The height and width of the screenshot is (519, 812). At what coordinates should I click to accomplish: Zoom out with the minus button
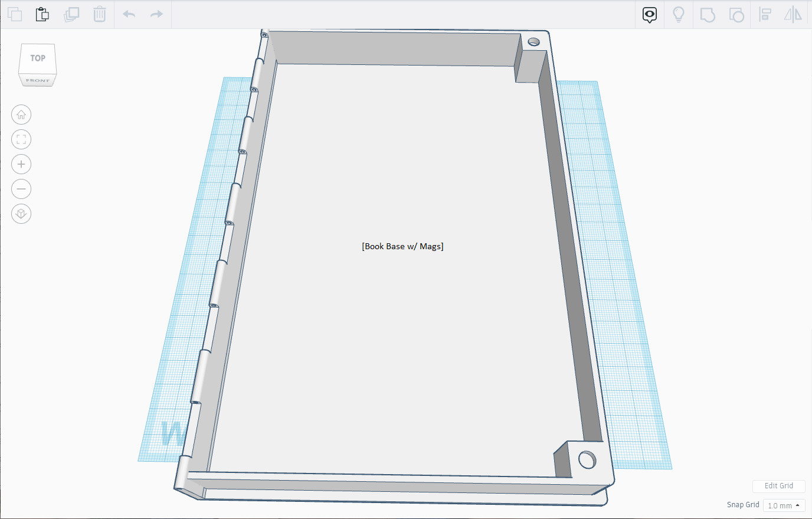point(21,189)
